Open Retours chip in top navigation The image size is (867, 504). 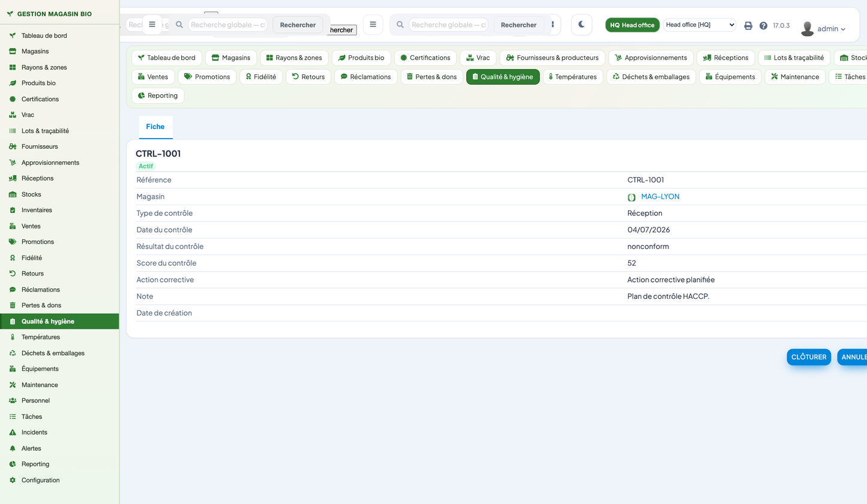308,77
